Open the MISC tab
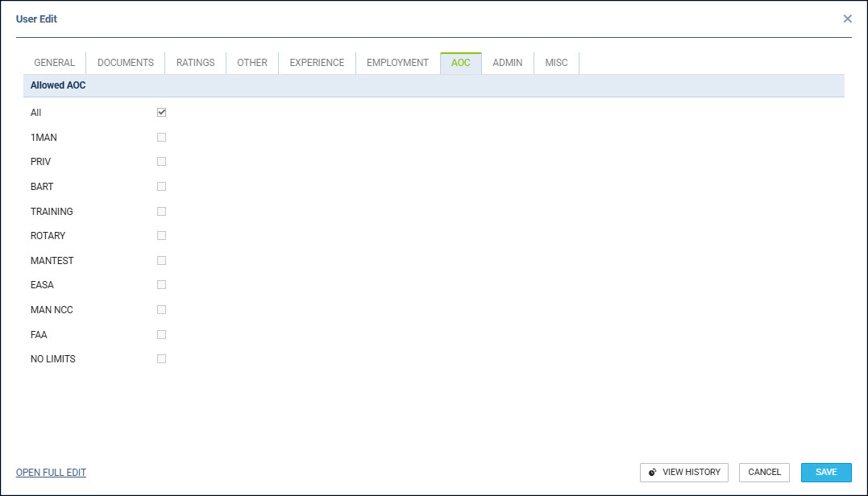This screenshot has height=496, width=868. tap(556, 63)
